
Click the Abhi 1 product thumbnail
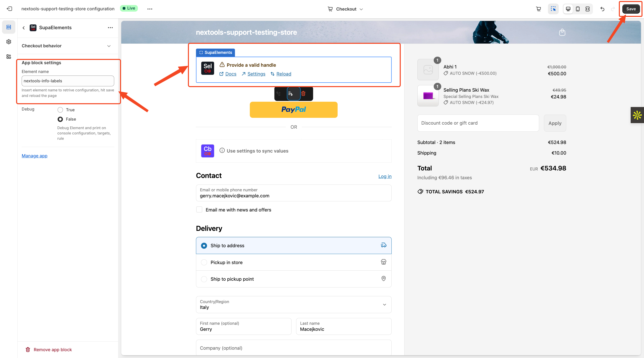428,70
